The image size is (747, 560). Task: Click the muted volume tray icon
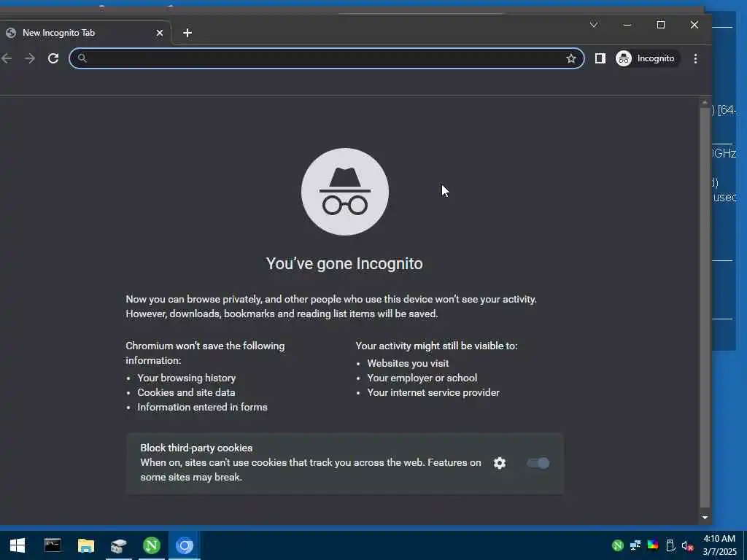pyautogui.click(x=687, y=546)
